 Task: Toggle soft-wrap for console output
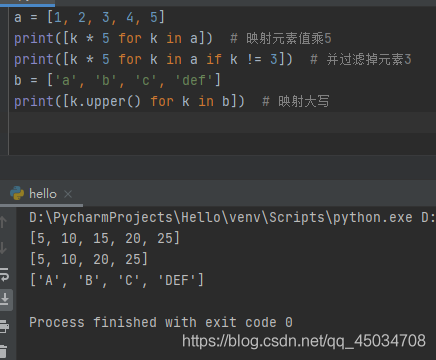point(4,275)
